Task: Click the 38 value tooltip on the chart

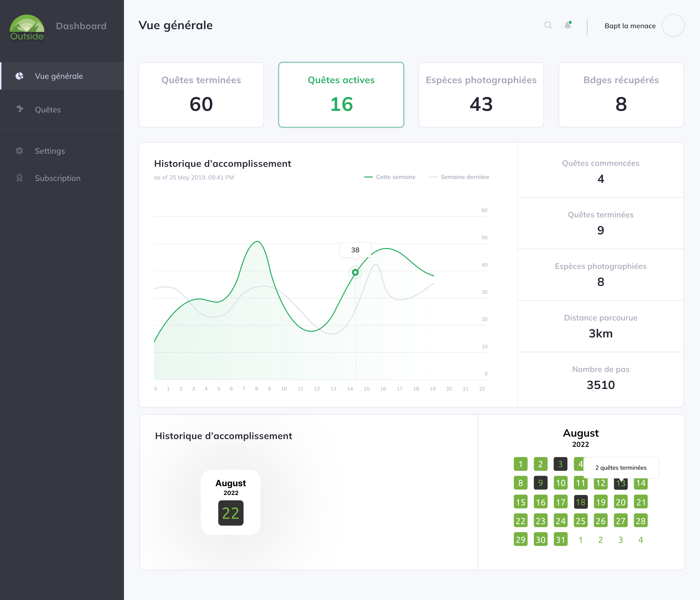Action: (355, 250)
